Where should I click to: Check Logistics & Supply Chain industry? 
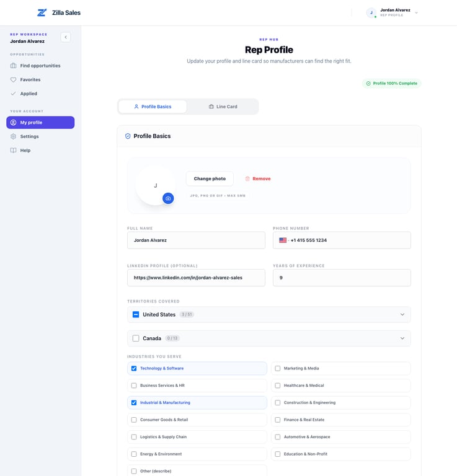(x=134, y=437)
